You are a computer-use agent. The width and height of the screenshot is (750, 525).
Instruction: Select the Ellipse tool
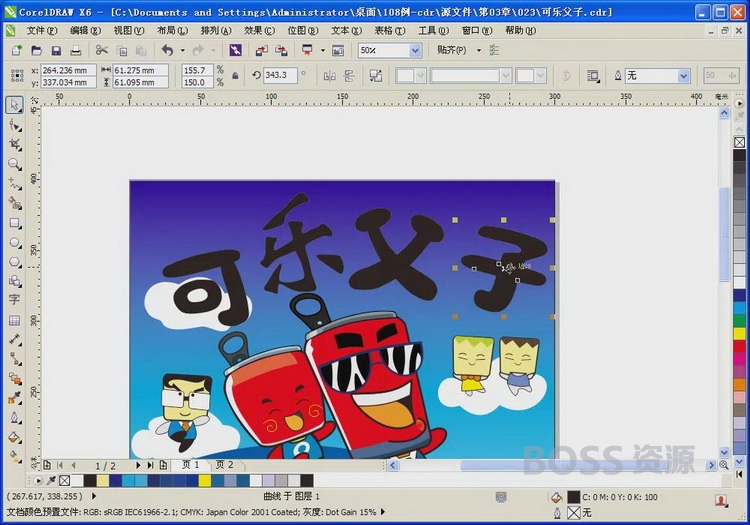pos(15,242)
